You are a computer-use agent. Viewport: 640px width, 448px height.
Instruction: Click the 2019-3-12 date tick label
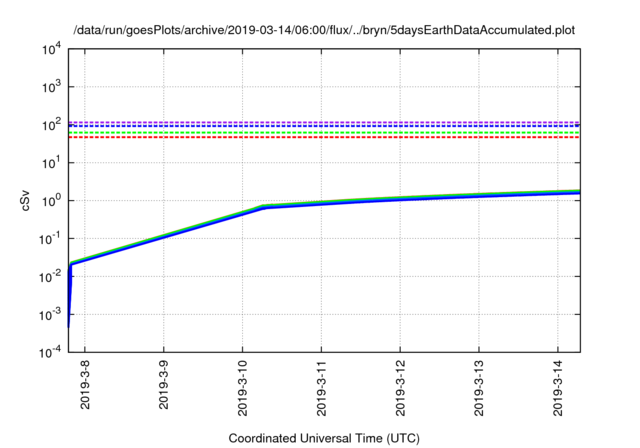coord(400,388)
